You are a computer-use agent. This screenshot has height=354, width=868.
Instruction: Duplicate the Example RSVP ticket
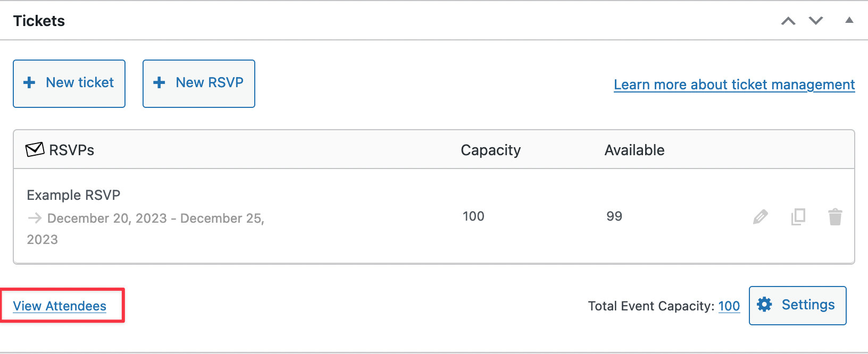tap(798, 217)
